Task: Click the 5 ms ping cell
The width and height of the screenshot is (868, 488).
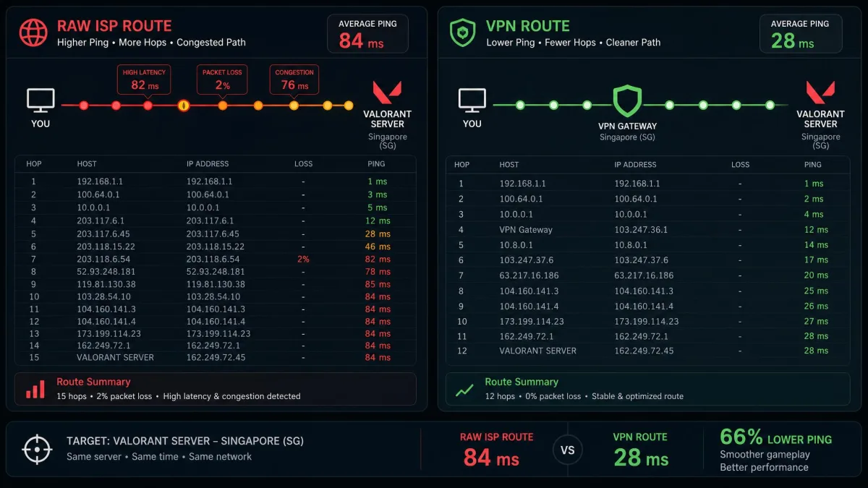Action: [x=378, y=207]
